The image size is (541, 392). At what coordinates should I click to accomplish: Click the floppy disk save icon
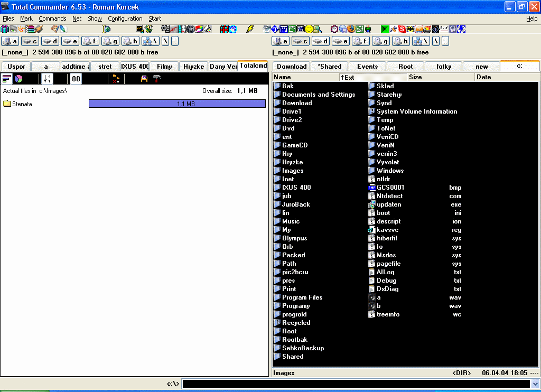[x=144, y=79]
